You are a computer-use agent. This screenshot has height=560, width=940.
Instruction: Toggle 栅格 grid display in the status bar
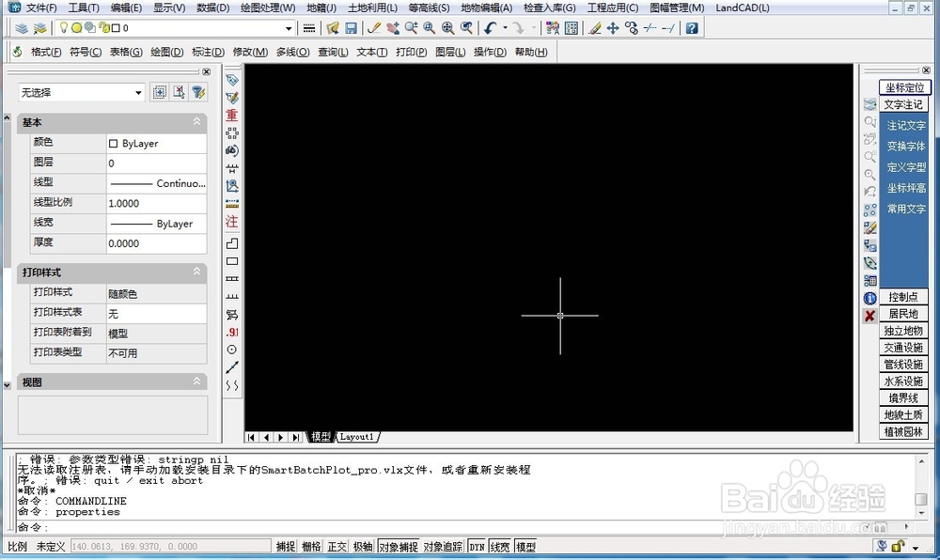tap(311, 546)
